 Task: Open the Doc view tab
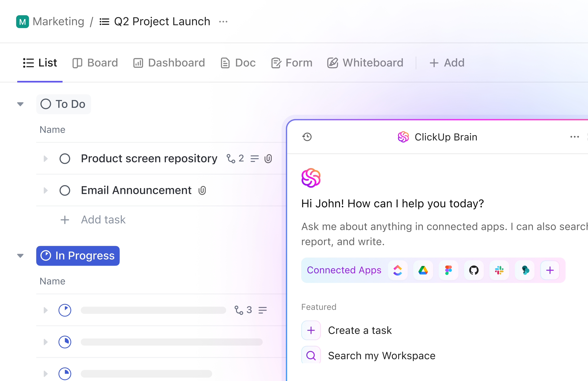coord(238,63)
